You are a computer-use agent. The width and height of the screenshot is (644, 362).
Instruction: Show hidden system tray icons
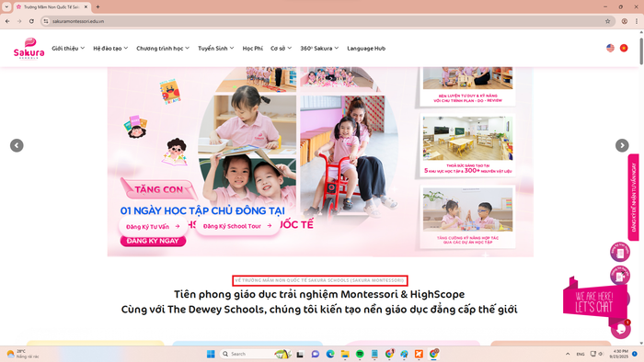coord(568,354)
